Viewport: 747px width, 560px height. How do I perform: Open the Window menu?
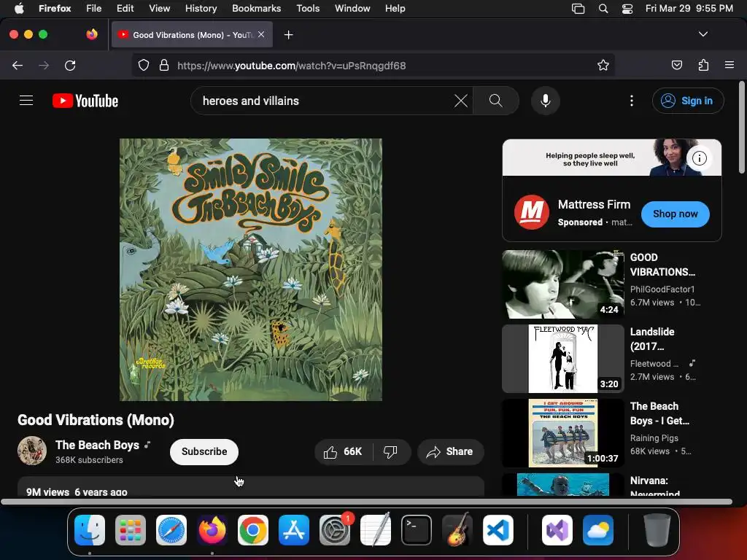(x=352, y=8)
